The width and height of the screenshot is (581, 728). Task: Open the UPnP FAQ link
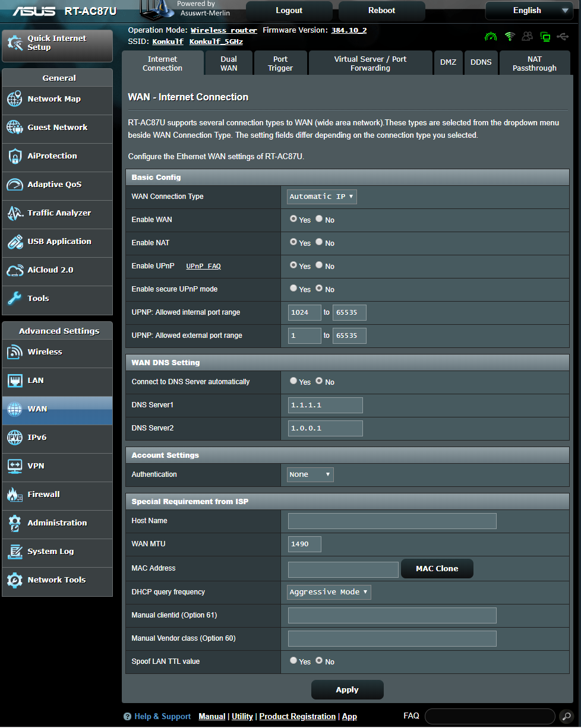(203, 267)
